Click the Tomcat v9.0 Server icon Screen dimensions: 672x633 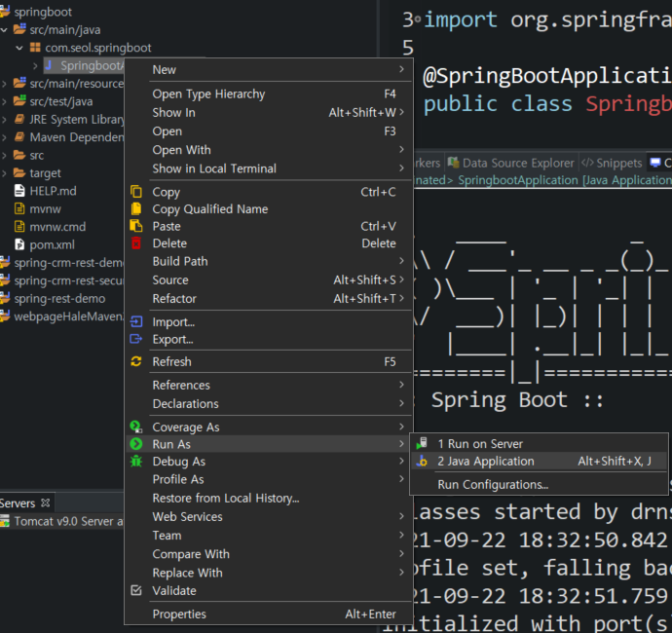pos(5,521)
